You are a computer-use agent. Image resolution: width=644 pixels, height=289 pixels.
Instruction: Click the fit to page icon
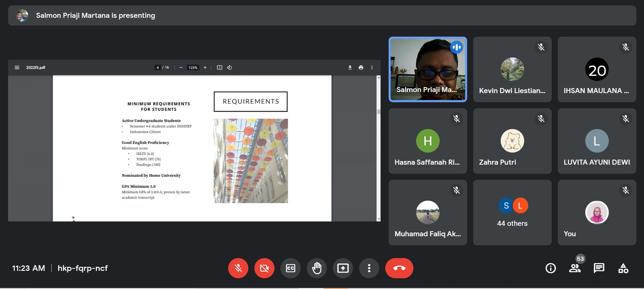point(219,68)
